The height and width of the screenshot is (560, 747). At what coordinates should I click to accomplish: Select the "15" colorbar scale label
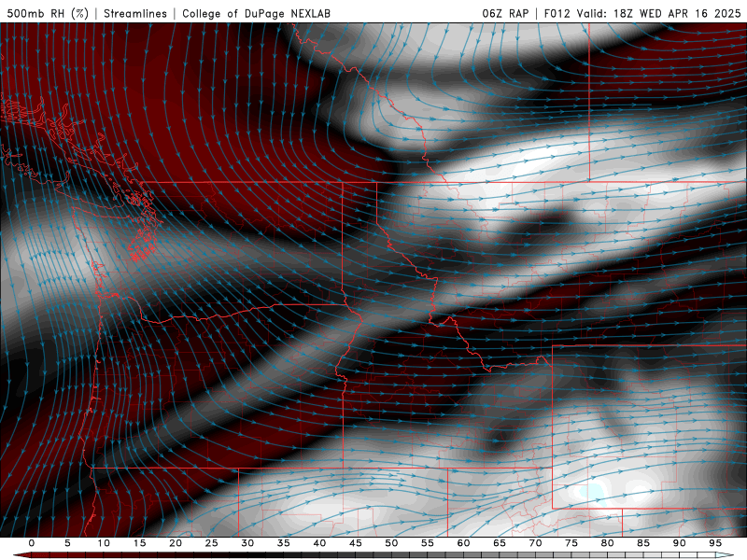[x=139, y=543]
